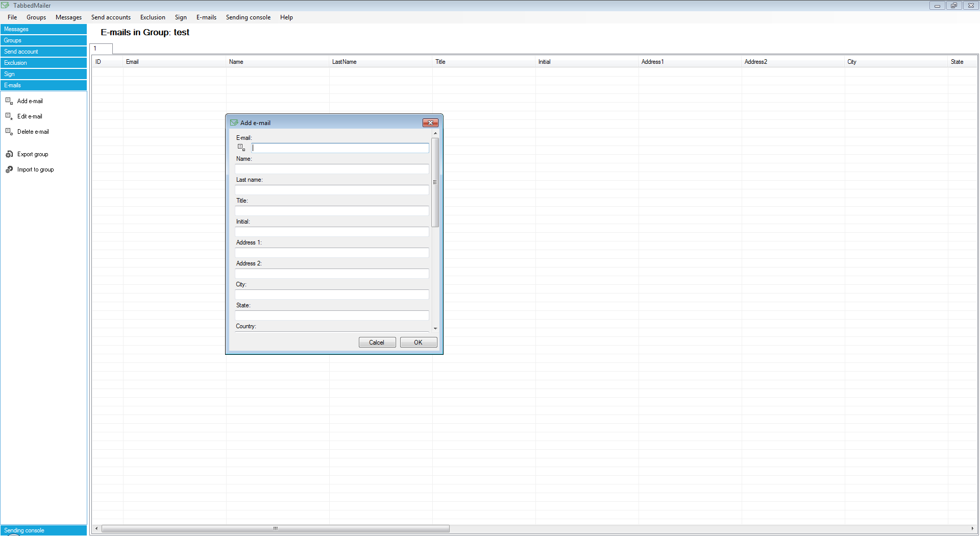Confirm the dialog with OK button
Viewport: 980px width, 536px height.
tap(419, 343)
